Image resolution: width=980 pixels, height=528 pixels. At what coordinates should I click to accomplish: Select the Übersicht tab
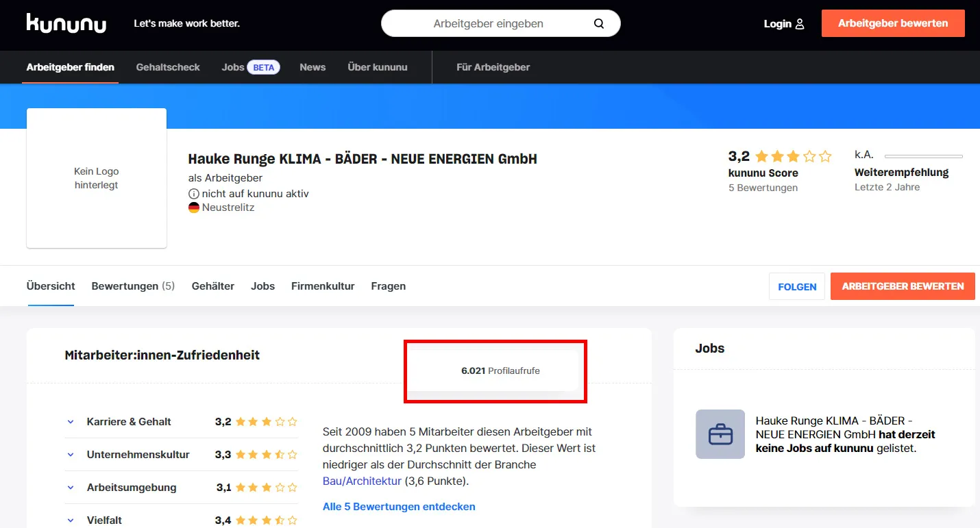tap(51, 286)
